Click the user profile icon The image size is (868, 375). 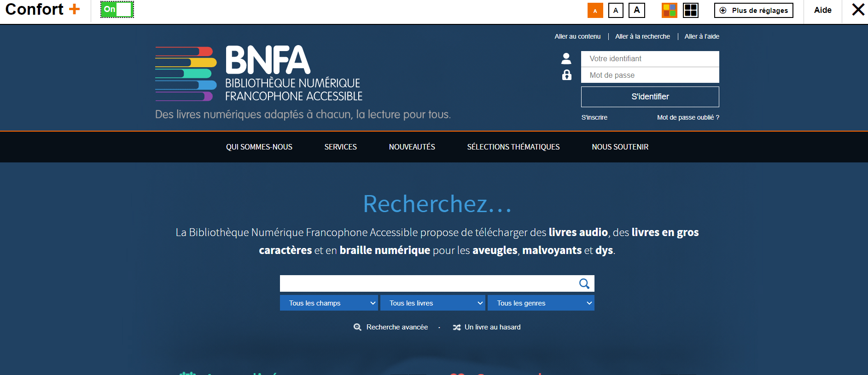[x=566, y=58]
